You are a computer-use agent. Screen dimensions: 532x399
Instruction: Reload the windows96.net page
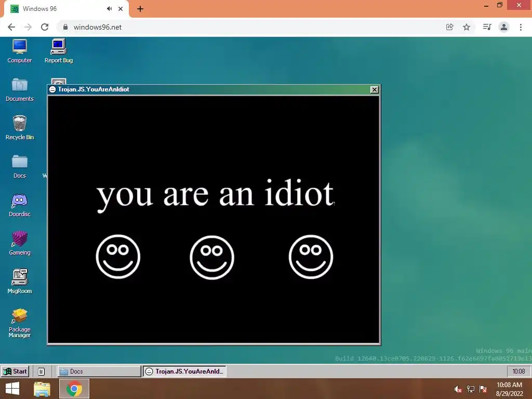coord(45,27)
